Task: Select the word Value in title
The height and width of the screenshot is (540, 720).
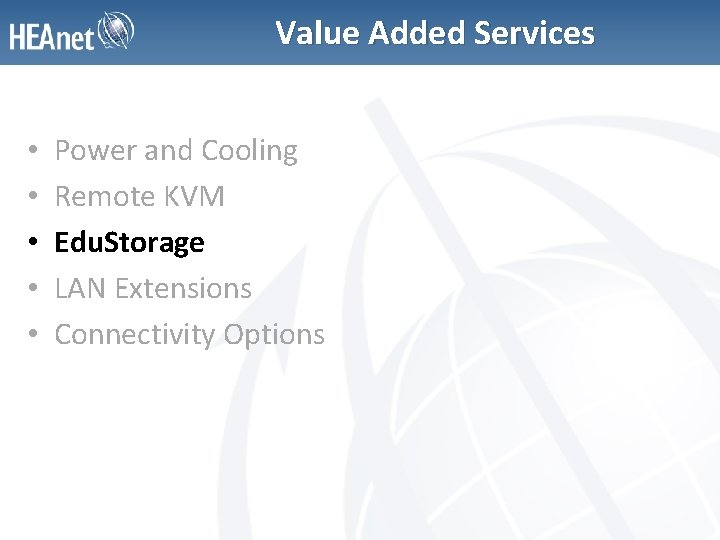Action: click(317, 33)
